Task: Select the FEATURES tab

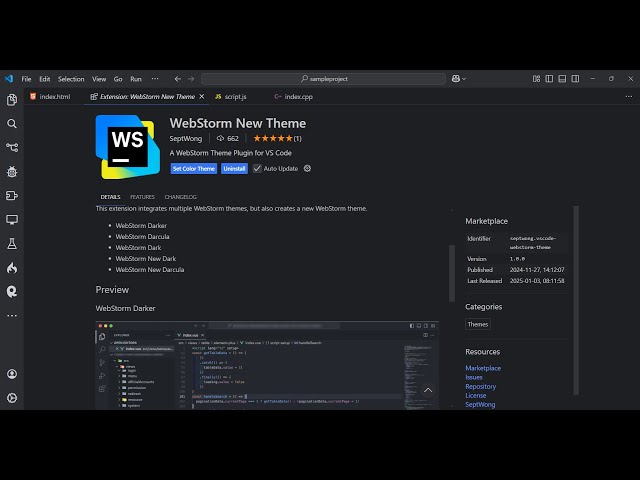Action: click(142, 197)
